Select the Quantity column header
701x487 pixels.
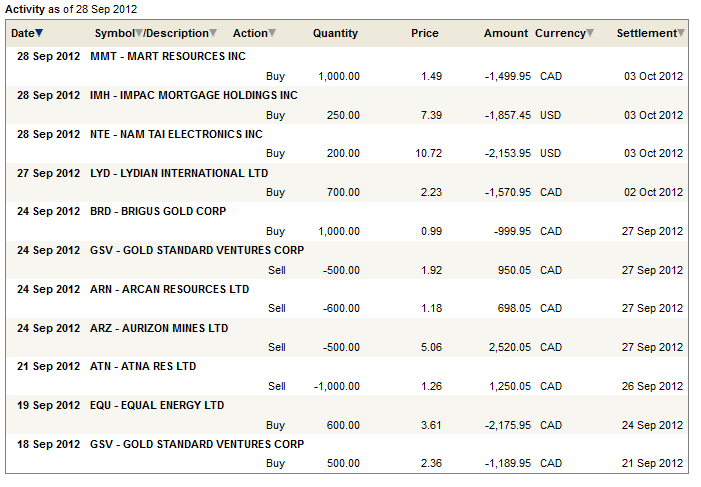click(x=335, y=33)
